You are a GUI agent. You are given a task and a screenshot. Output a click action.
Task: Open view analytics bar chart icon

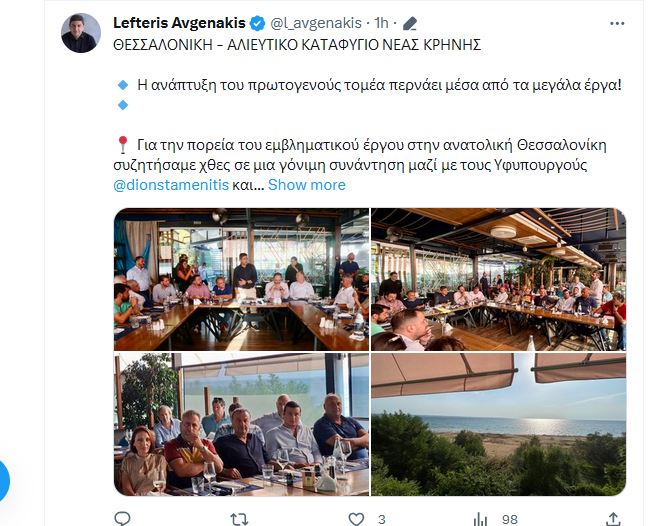pyautogui.click(x=480, y=519)
